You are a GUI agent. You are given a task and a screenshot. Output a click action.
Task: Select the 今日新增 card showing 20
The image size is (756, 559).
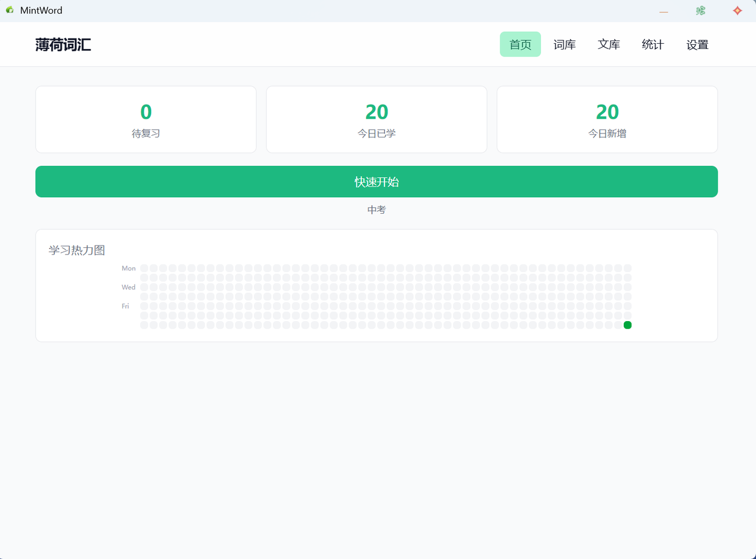click(607, 119)
